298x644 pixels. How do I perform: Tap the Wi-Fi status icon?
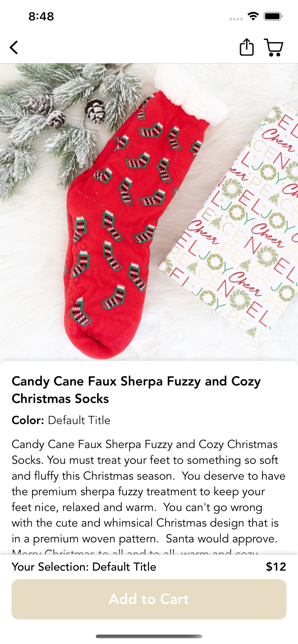(253, 16)
